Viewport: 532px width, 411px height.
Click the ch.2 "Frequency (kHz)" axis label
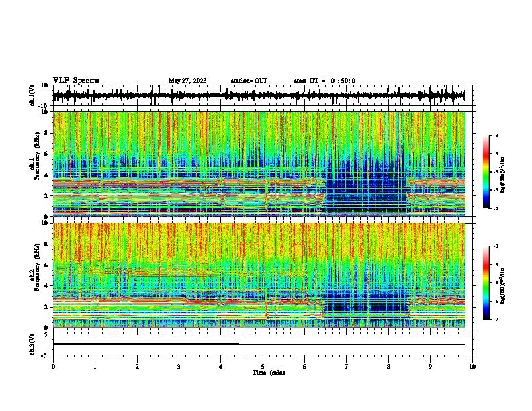pos(37,267)
